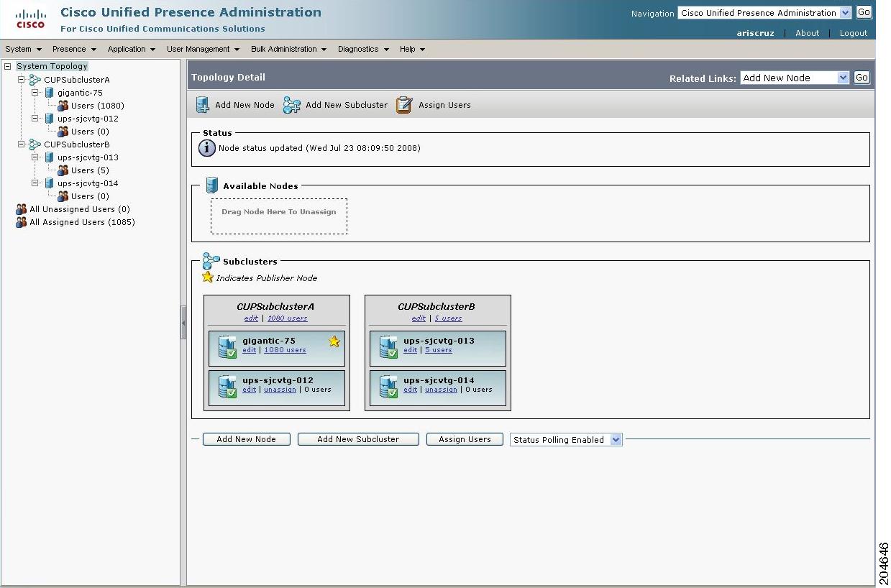Click the Drag Node Here To Unassign box
The image size is (891, 588).
click(278, 216)
